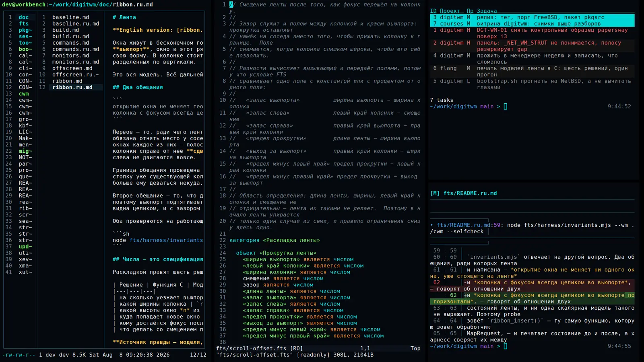644x362 pixels.
Task: Click the '## Два обещания' heading in preview
Action: coord(138,87)
